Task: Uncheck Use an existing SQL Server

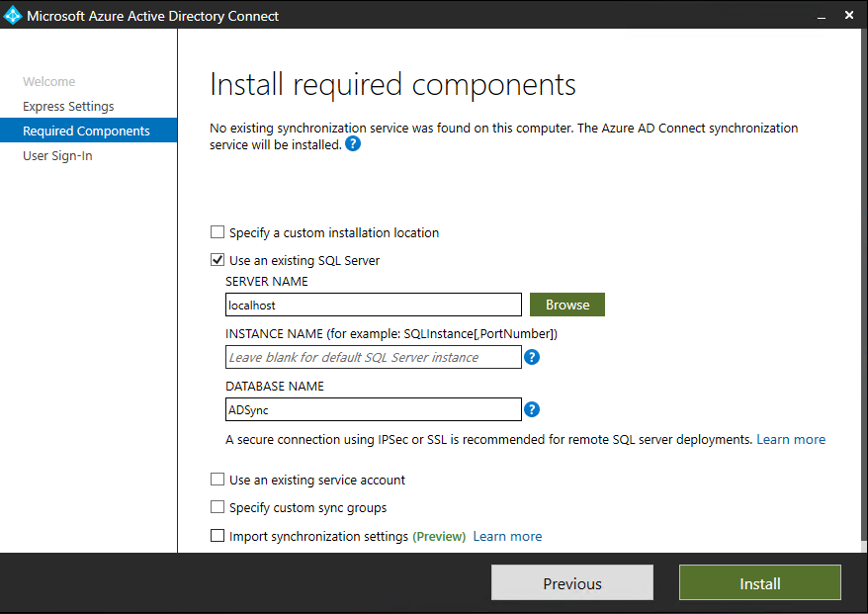Action: 217,260
